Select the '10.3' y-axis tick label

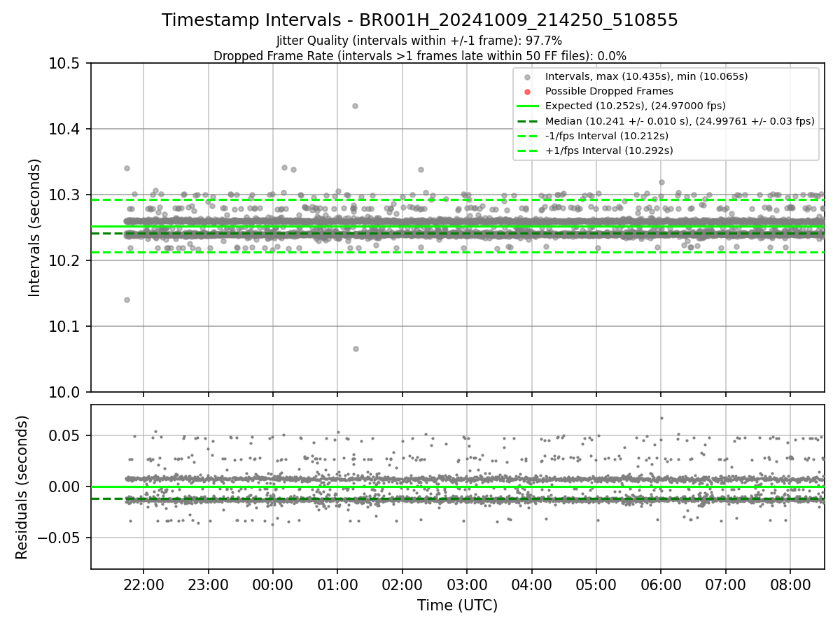pyautogui.click(x=64, y=195)
